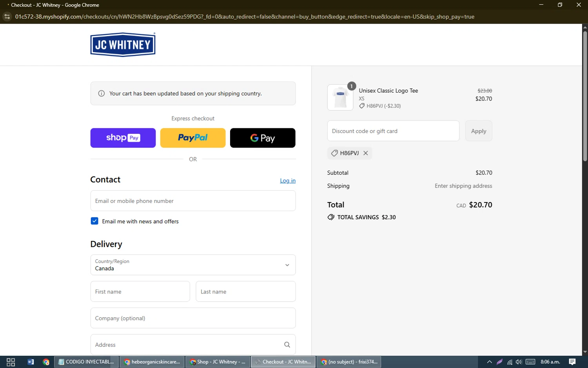
Task: Switch to Shop - JC Whitney taskbar window
Action: [218, 362]
